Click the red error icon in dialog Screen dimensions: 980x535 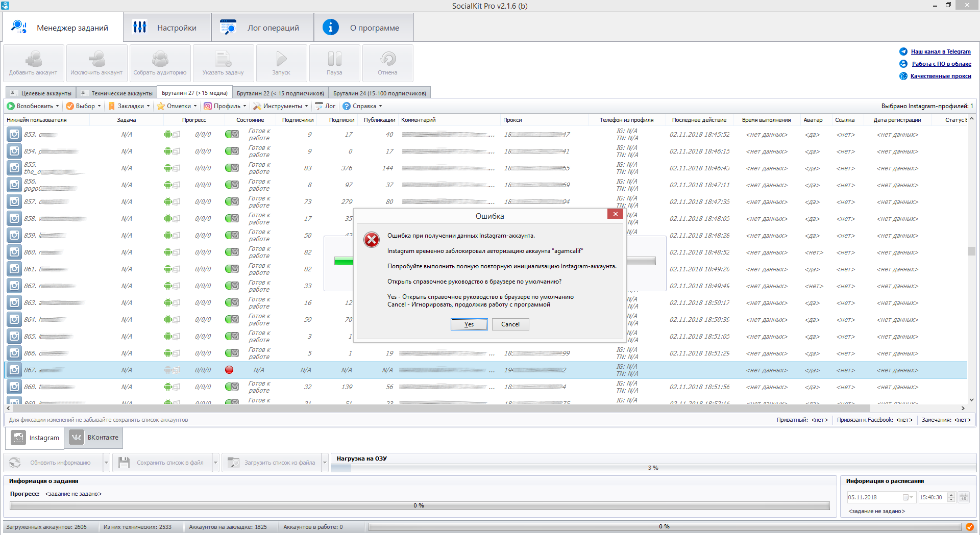(x=372, y=240)
